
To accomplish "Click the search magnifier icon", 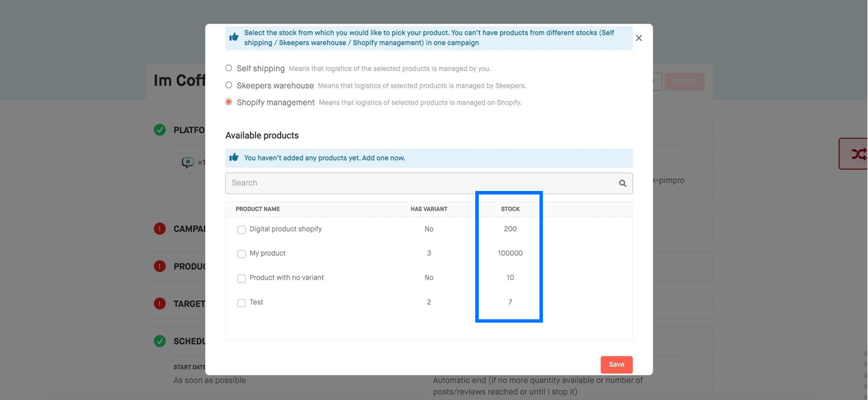I will (x=622, y=183).
